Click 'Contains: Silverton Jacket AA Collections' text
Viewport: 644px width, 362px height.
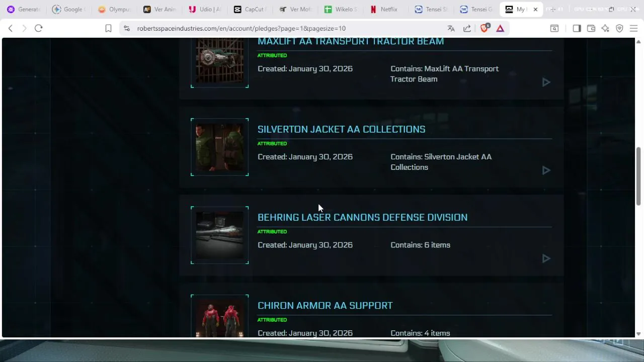(x=441, y=162)
